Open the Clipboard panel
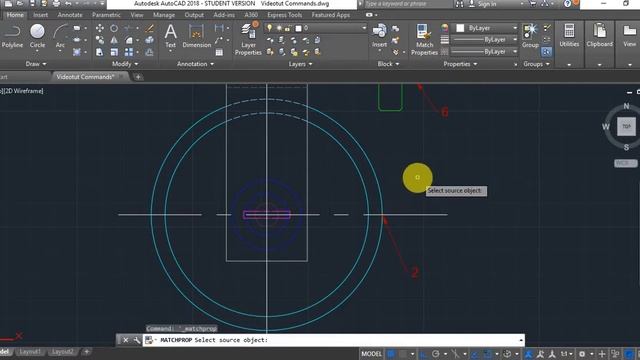Screen dimensions: 640x360 point(599,36)
